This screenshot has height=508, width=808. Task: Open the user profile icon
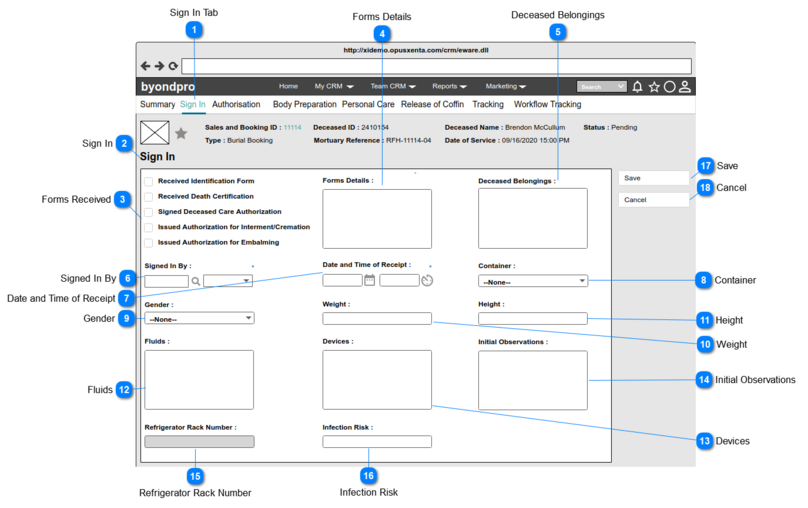click(x=685, y=87)
